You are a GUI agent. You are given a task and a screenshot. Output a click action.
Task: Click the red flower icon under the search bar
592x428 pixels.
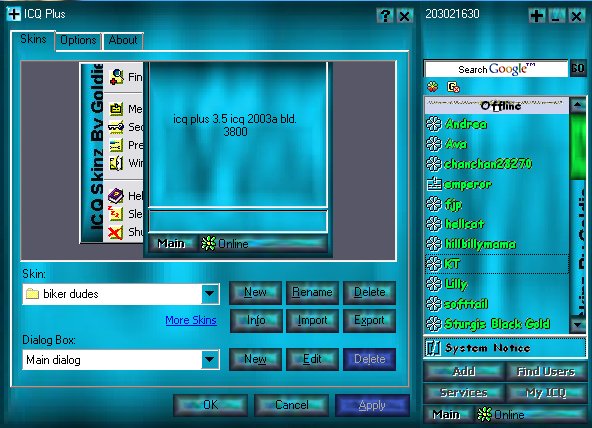433,87
